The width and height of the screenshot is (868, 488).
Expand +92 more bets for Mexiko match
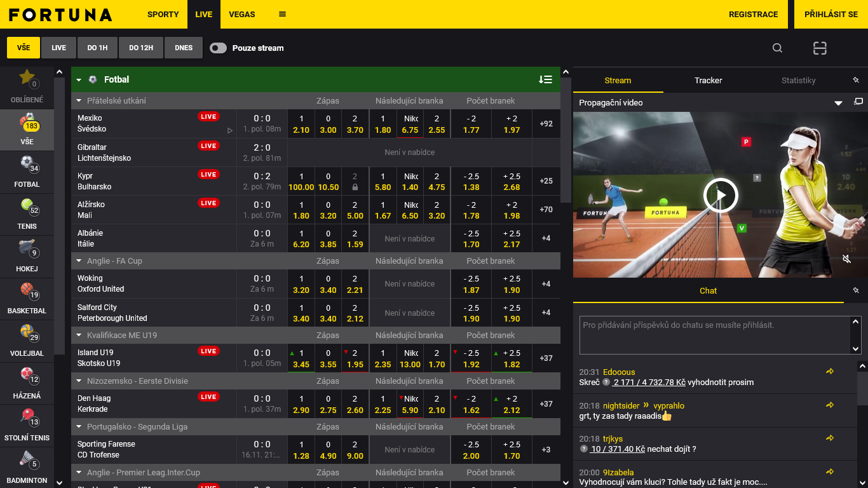click(546, 124)
